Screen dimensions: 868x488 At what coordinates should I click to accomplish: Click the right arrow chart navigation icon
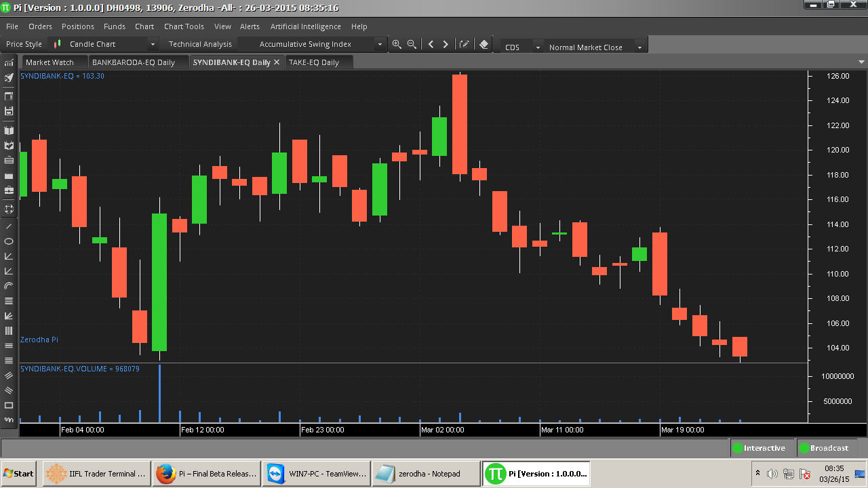(x=446, y=44)
